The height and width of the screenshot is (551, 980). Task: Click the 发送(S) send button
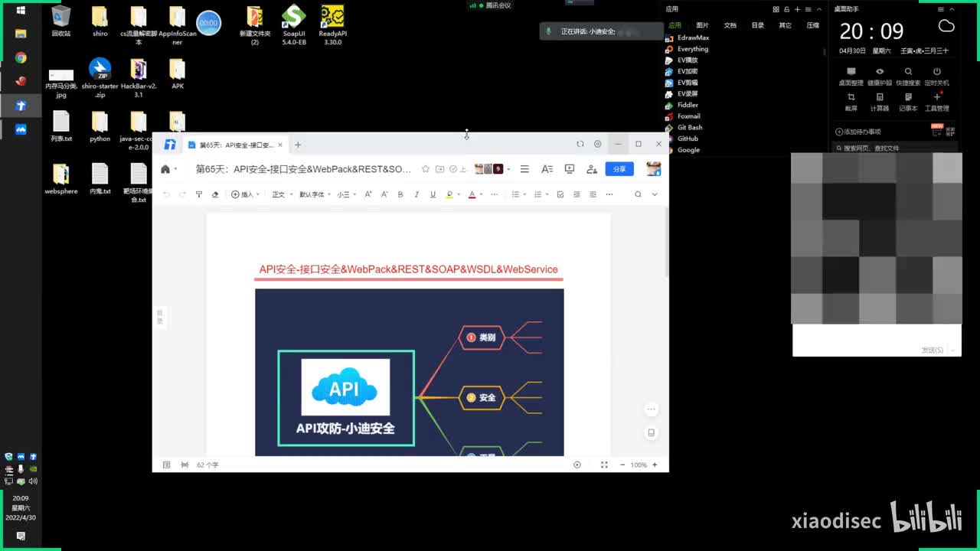tap(933, 350)
